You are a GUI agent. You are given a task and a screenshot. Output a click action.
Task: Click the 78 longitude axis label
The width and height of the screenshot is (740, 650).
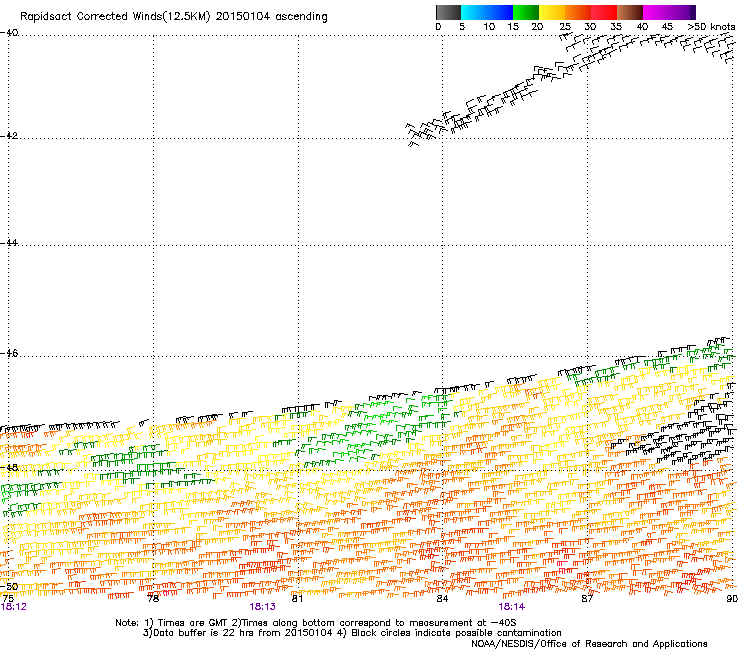153,598
